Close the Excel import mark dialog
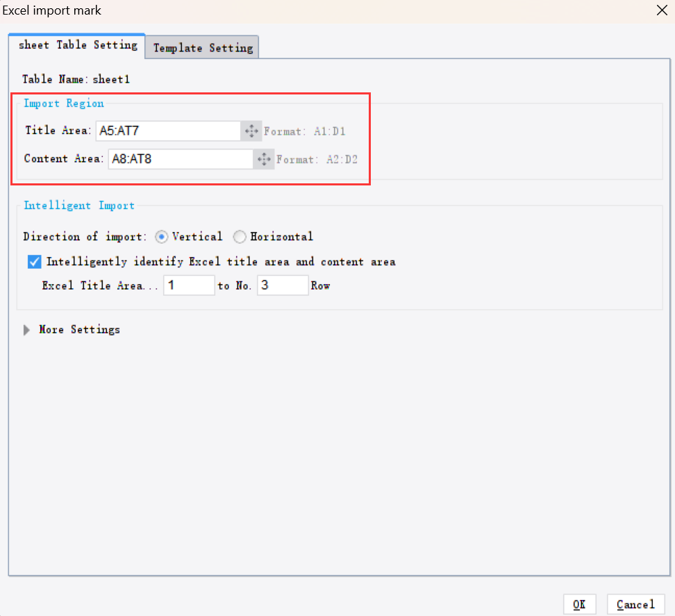This screenshot has width=675, height=616. click(x=661, y=10)
